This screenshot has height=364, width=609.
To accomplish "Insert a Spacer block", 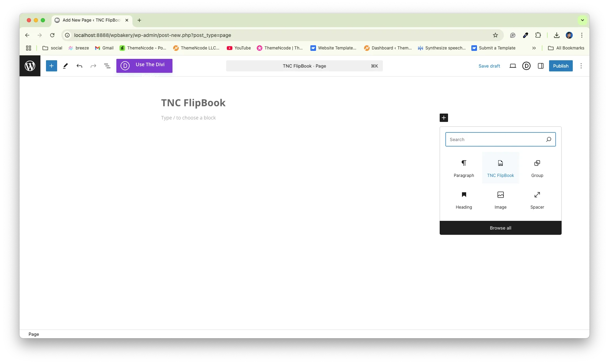I will tap(537, 200).
